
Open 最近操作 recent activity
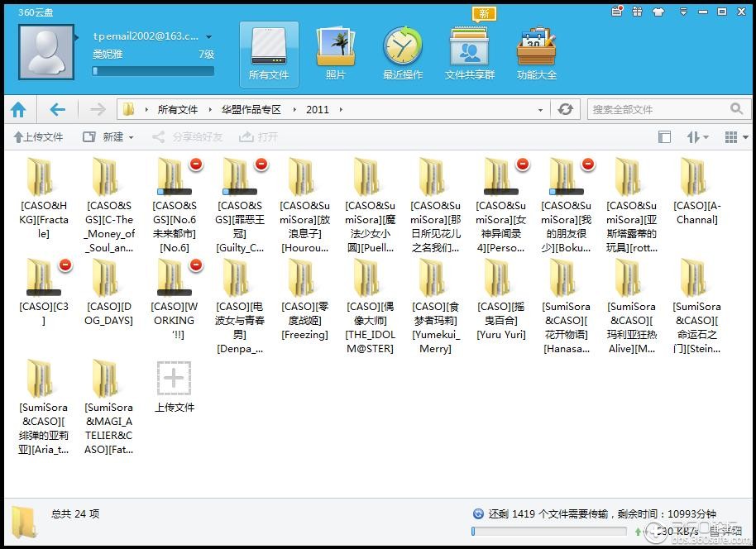[402, 54]
